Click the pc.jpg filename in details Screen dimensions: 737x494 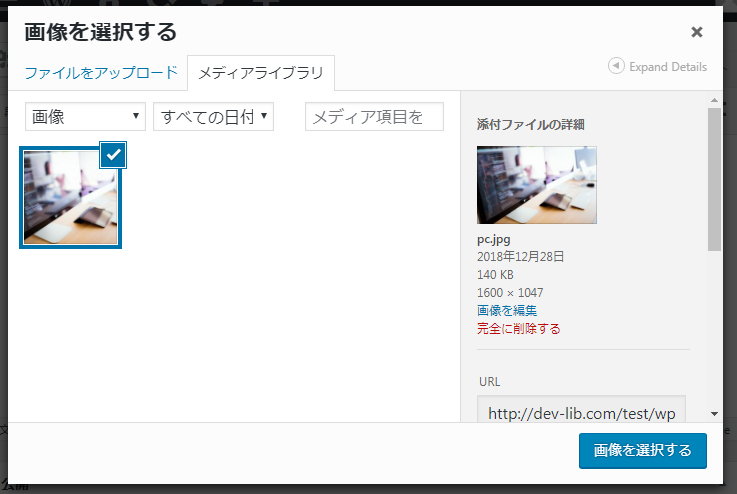(494, 240)
